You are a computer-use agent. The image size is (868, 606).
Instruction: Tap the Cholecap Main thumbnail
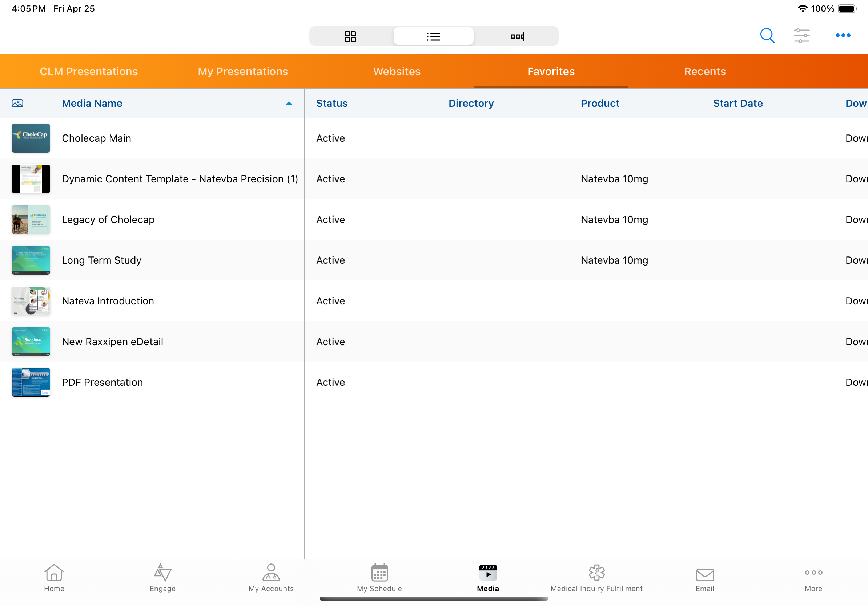click(x=31, y=138)
